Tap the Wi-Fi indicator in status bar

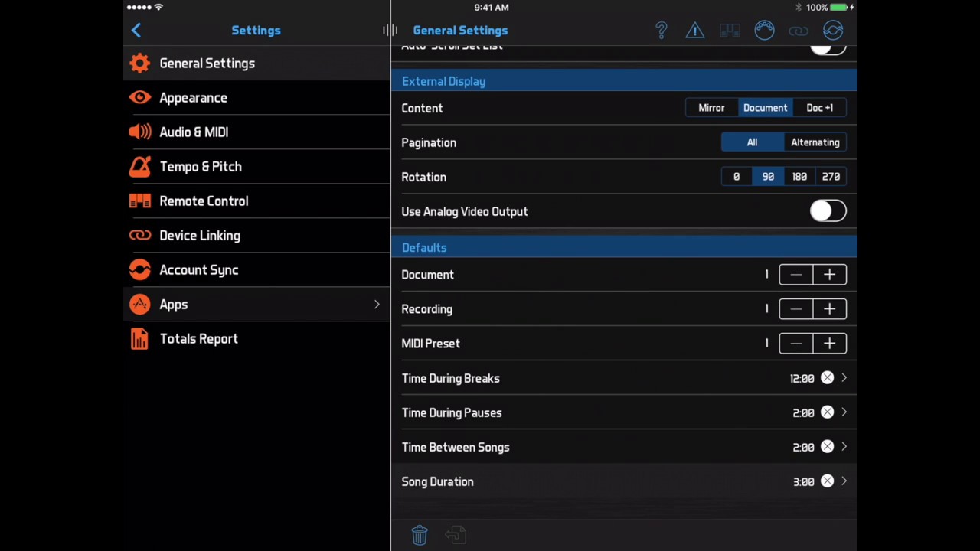[158, 8]
